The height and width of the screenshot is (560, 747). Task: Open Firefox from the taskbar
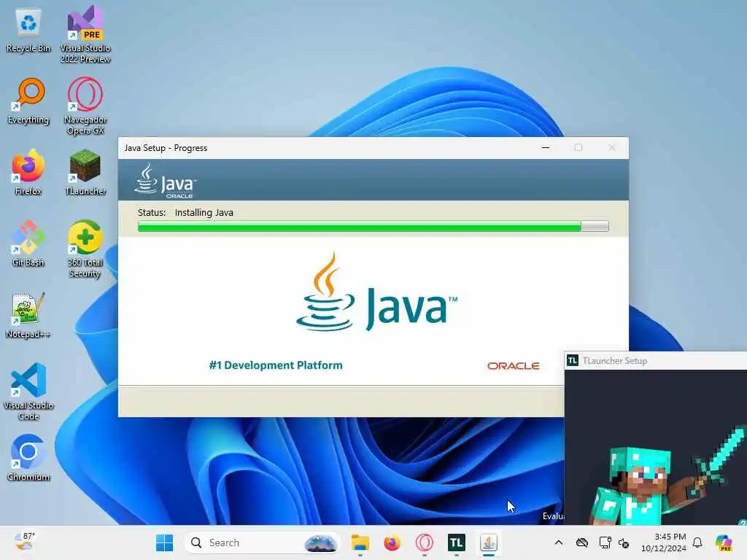tap(392, 542)
